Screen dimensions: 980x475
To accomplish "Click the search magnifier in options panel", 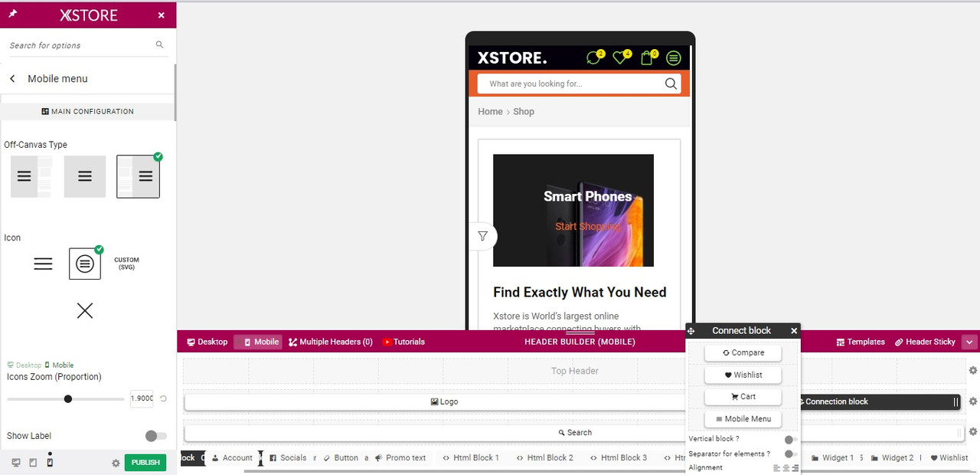I will tap(159, 45).
